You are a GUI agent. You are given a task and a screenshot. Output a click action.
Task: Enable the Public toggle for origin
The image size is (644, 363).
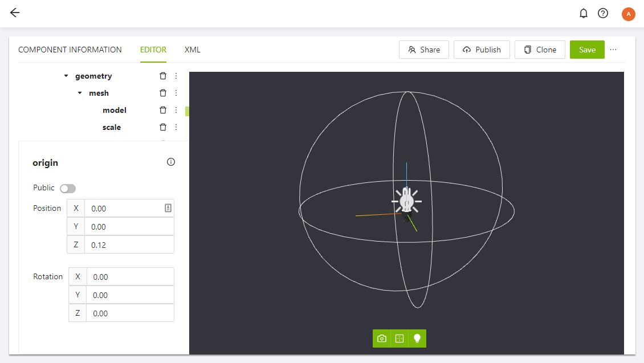click(x=67, y=188)
